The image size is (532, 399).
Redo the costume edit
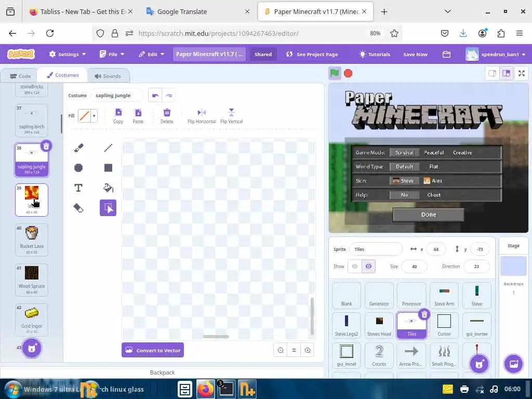[x=169, y=96]
